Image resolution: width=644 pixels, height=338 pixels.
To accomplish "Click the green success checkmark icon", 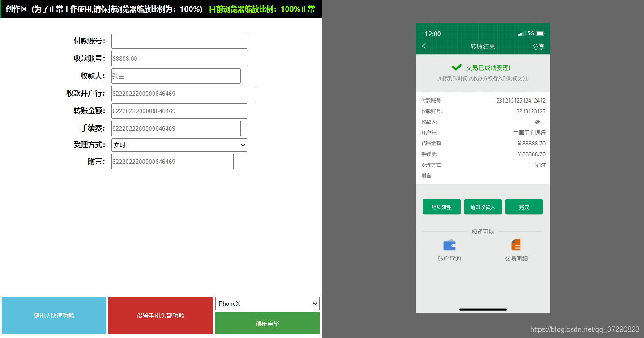I will click(x=457, y=68).
